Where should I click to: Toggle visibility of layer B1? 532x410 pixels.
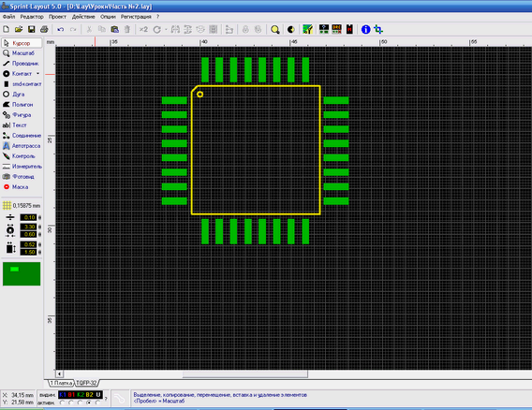click(x=71, y=394)
